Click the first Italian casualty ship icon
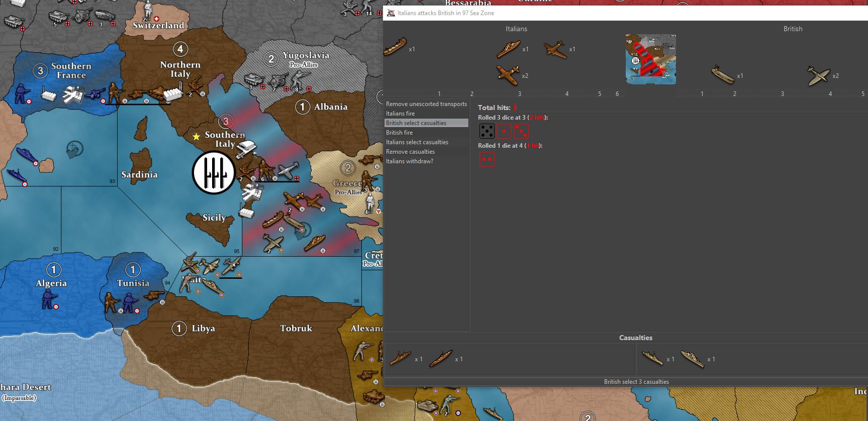The image size is (868, 421). pyautogui.click(x=400, y=358)
